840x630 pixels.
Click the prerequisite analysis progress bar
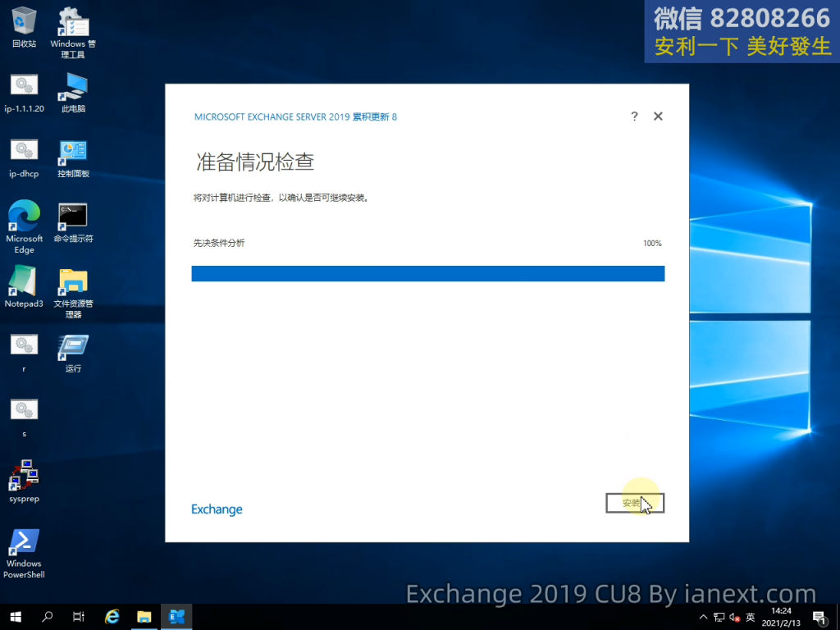427,273
